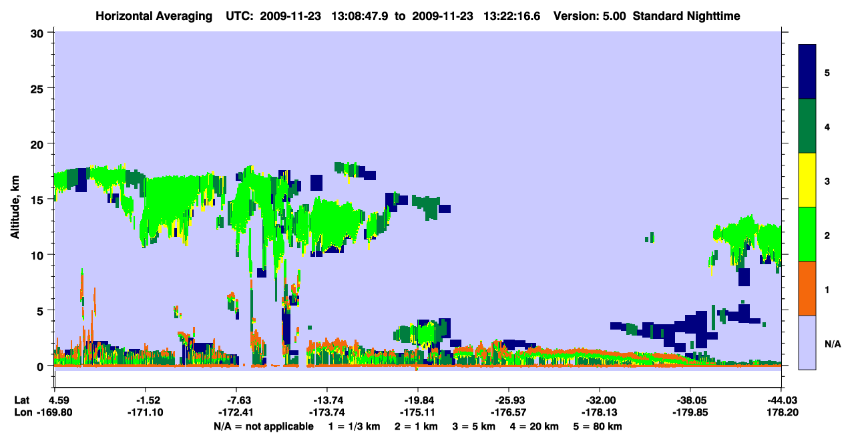Click the longitude value -172.41
Viewport: 868px width, 445px height.
[236, 412]
